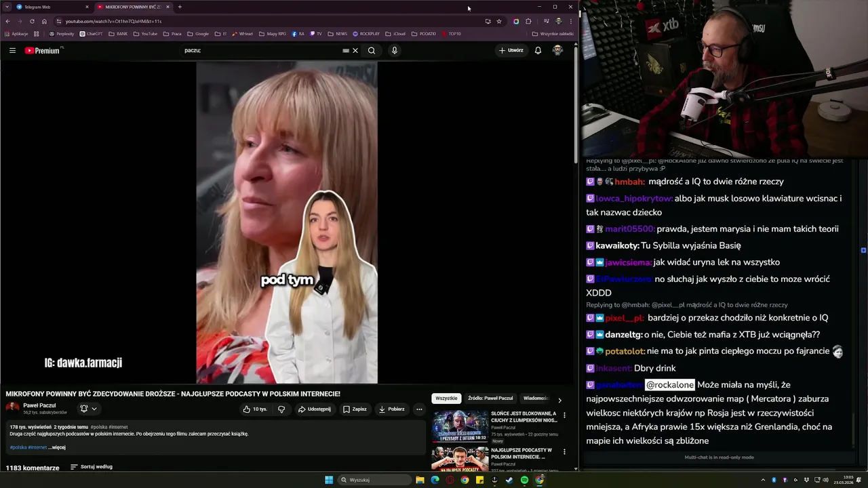Open SŁOŃCE JEST BLOKOWANE recommended video thumbnail
The height and width of the screenshot is (488, 868).
tap(460, 426)
